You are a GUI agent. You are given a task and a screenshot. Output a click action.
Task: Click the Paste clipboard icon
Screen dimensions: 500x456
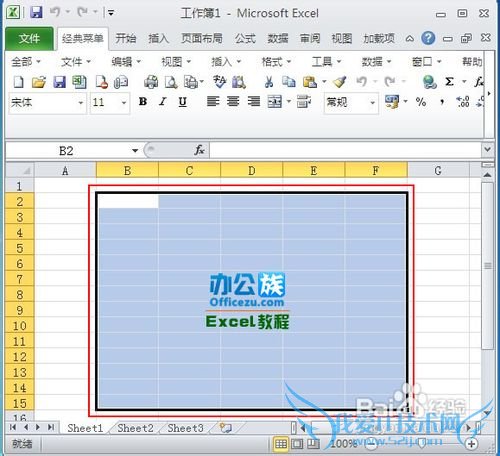310,82
